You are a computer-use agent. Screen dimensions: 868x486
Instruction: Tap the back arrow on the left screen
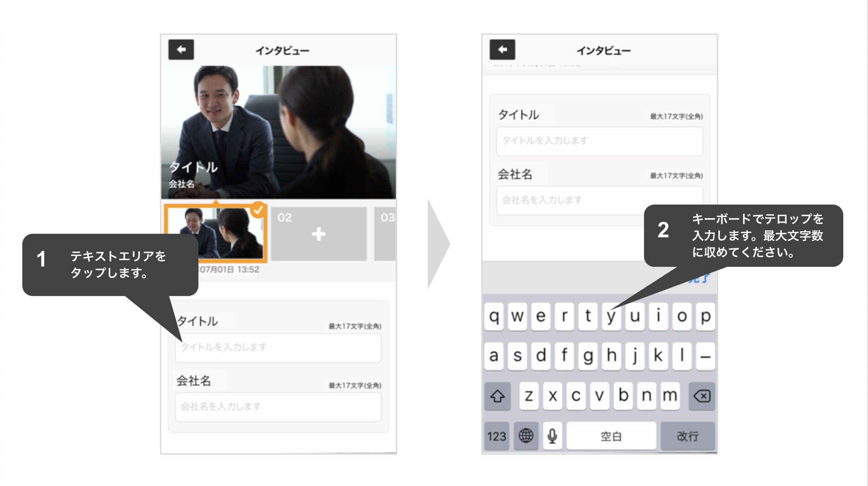click(181, 49)
